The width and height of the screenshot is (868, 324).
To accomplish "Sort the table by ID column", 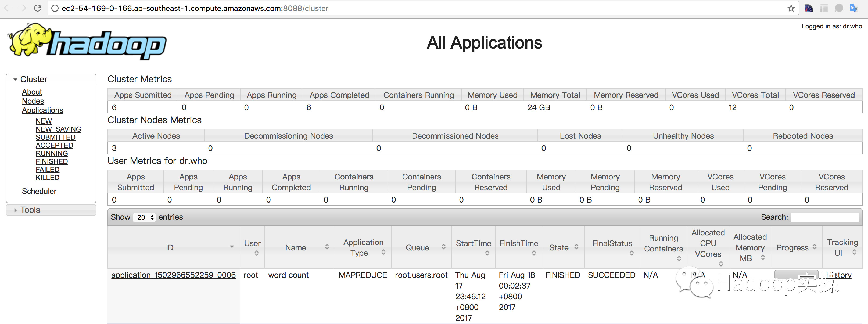I will pos(174,247).
